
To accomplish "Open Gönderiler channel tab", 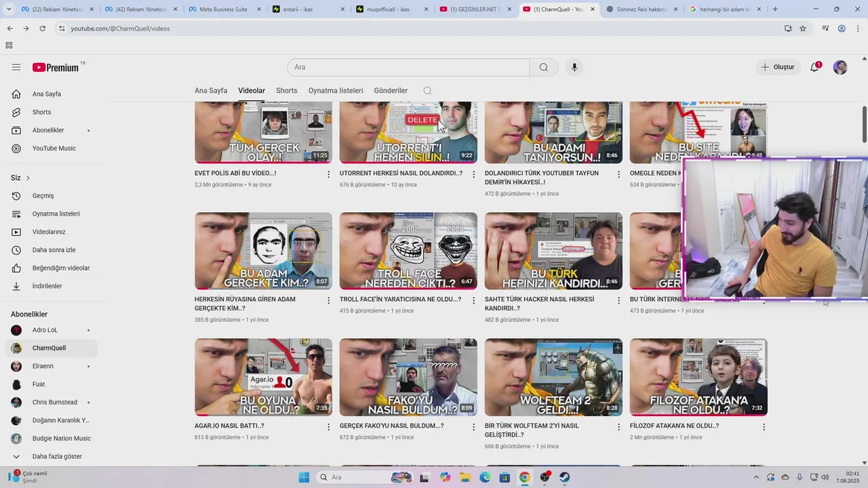I will 391,91.
